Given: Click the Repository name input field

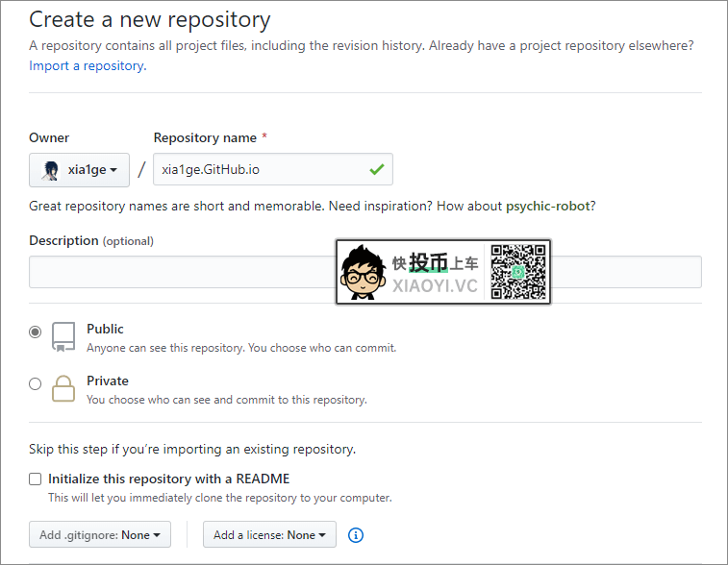Looking at the screenshot, I should click(x=260, y=170).
